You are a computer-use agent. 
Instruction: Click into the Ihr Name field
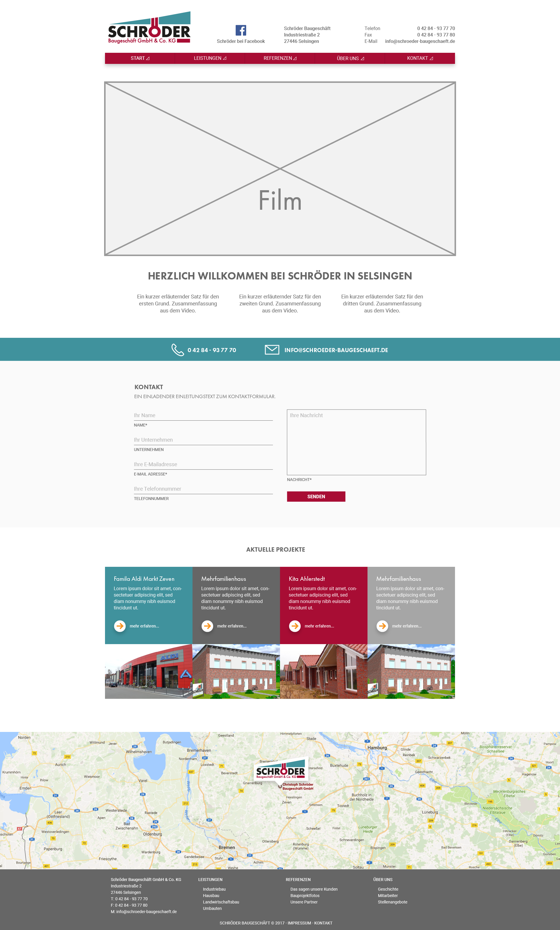point(203,415)
